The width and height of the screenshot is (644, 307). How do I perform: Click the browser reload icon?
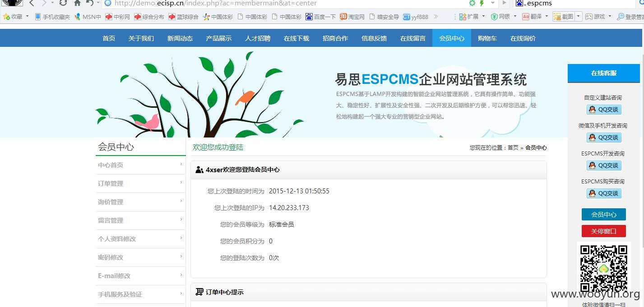[63, 3]
